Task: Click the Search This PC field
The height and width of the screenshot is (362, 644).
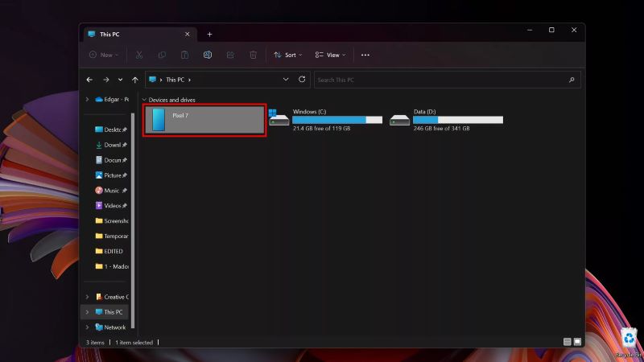Action: [448, 80]
